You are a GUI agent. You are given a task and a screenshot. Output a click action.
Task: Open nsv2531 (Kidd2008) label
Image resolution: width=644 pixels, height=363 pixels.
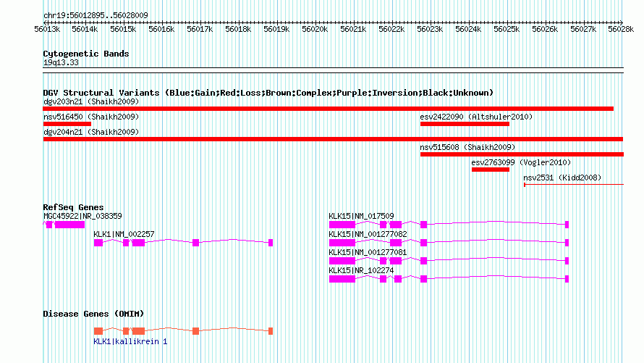(562, 178)
